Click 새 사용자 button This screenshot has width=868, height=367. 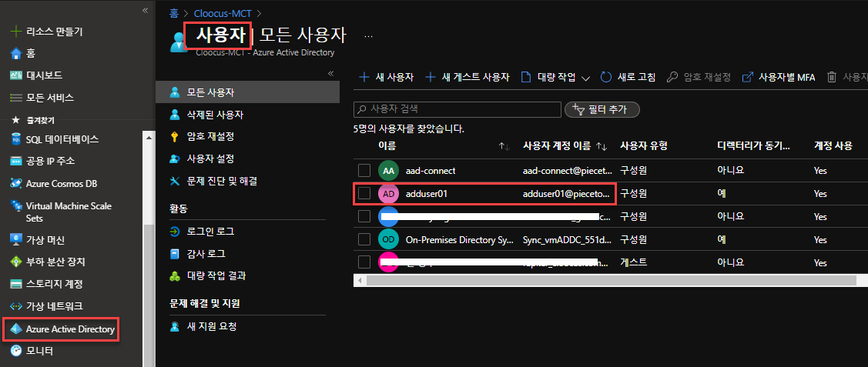pos(387,78)
